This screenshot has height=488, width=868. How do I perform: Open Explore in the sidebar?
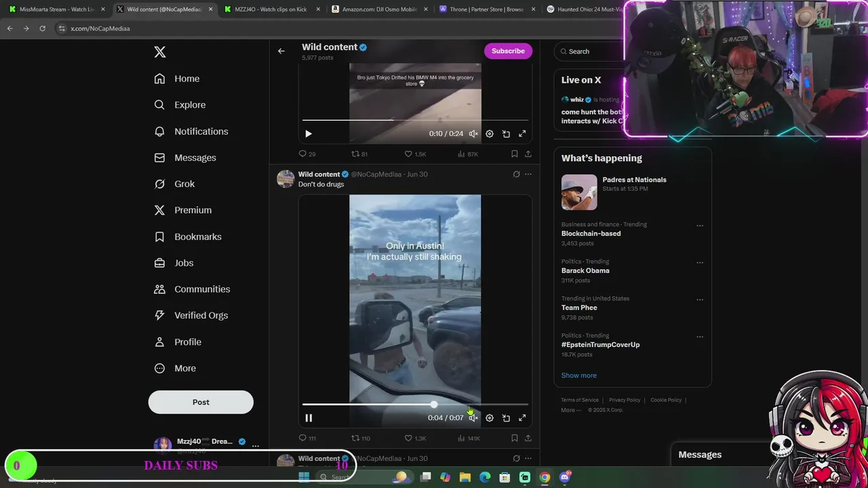(x=180, y=105)
